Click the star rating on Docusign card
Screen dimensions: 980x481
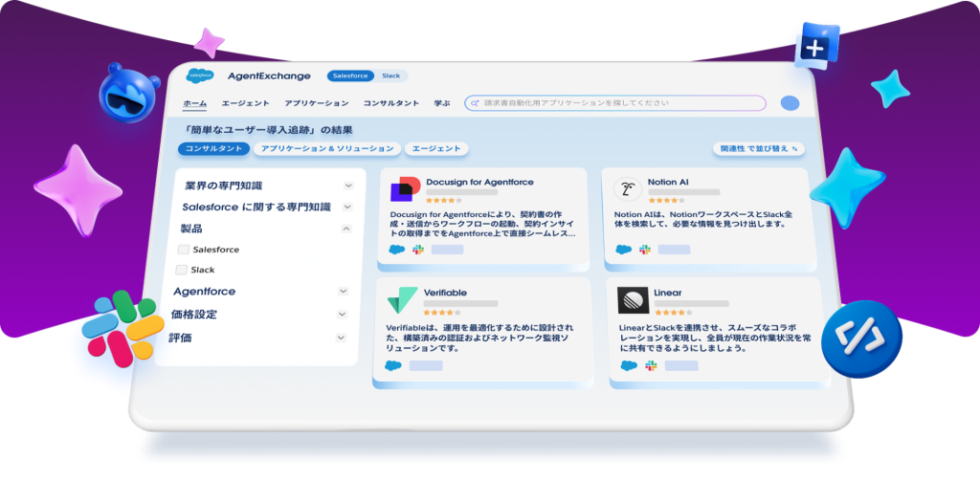tap(444, 201)
